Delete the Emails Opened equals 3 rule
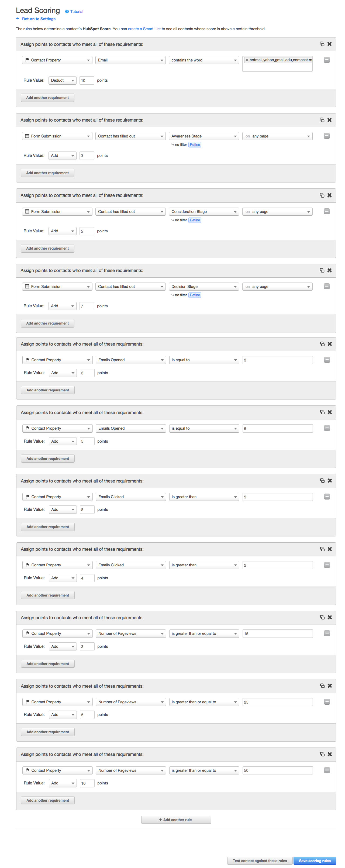 coord(330,344)
